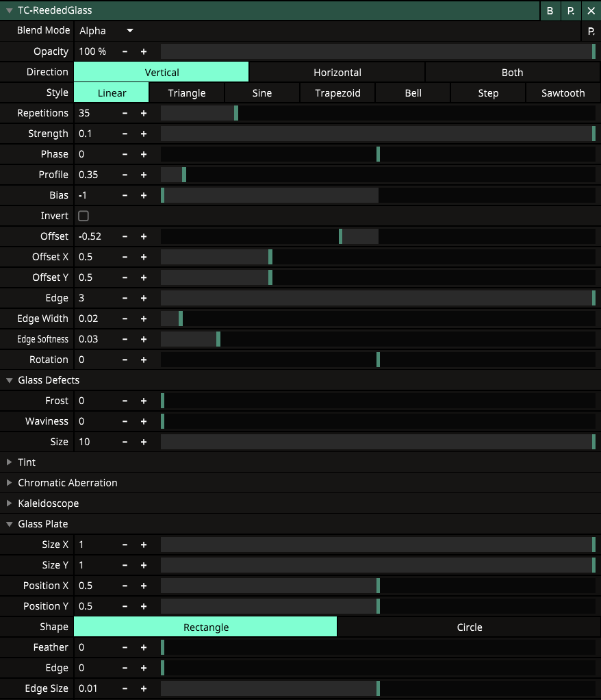Open the Blend Mode dropdown
601x700 pixels.
click(106, 32)
